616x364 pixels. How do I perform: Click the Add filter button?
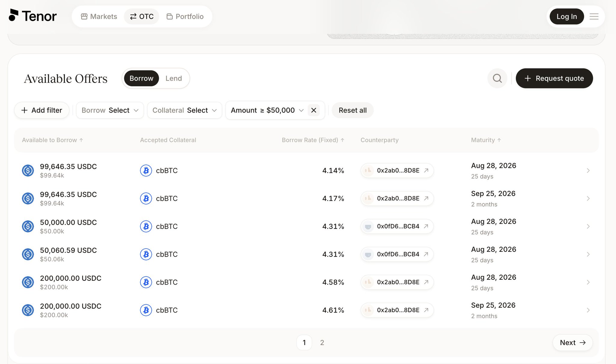[42, 110]
